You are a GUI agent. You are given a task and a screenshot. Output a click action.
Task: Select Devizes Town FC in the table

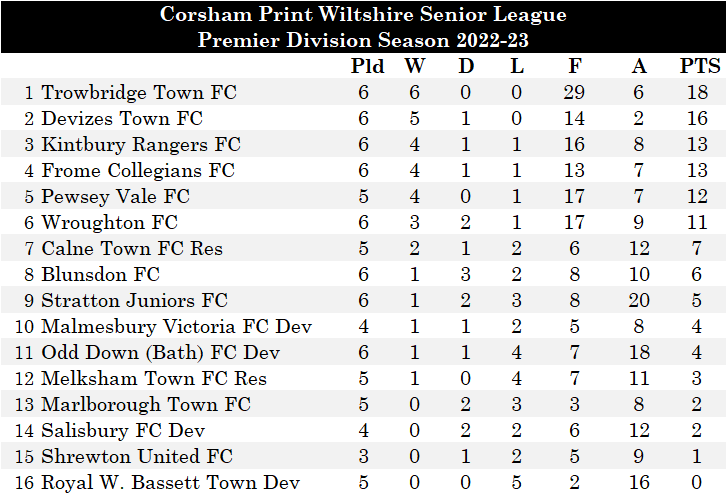coord(122,119)
